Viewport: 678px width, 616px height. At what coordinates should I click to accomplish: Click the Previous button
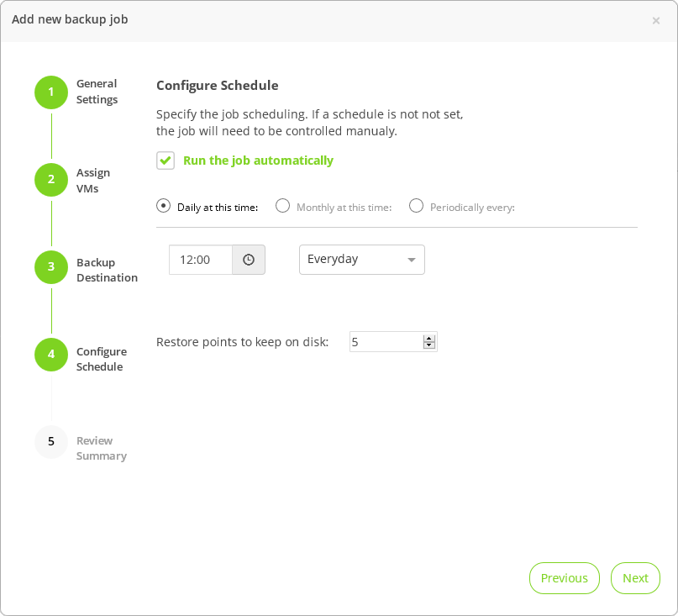click(565, 578)
